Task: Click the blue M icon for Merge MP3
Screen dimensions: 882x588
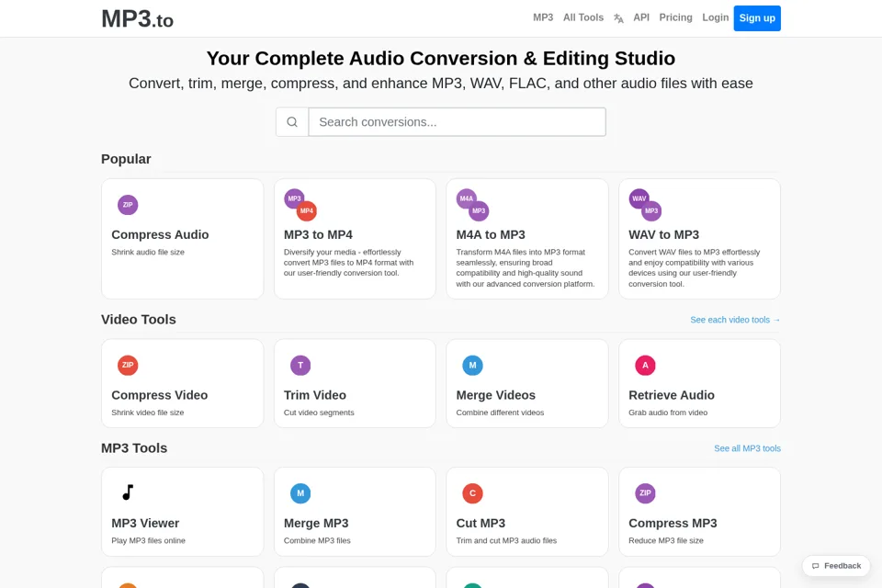Action: tap(300, 493)
